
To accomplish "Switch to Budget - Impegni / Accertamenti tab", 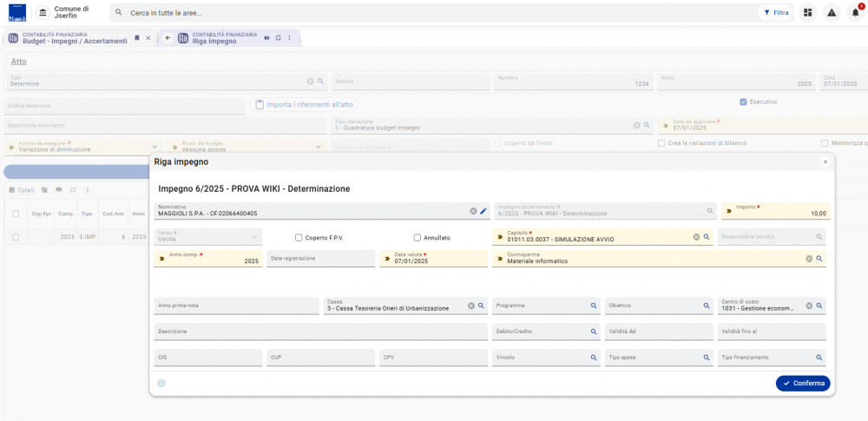I will click(75, 37).
